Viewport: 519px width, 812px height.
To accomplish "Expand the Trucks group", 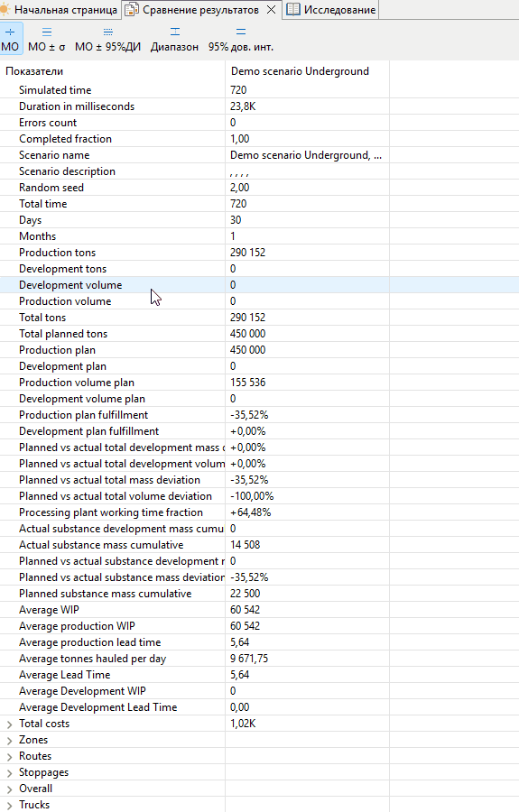I will pyautogui.click(x=9, y=806).
